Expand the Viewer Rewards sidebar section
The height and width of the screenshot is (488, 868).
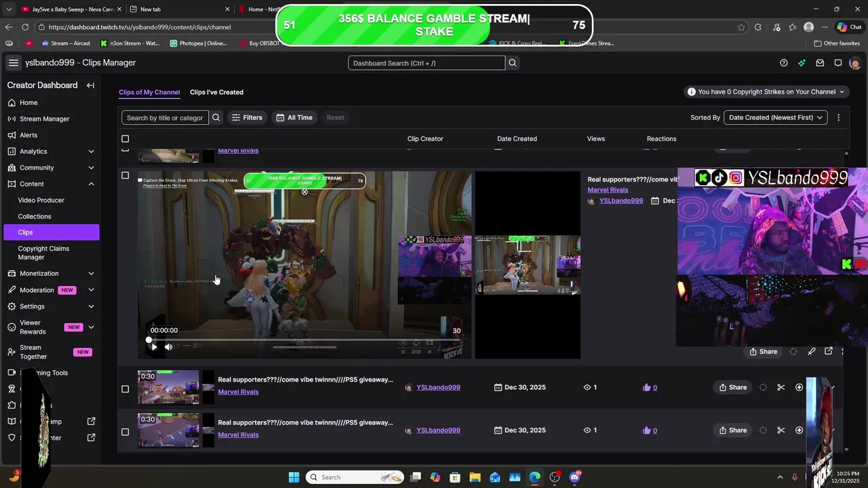[x=91, y=327]
